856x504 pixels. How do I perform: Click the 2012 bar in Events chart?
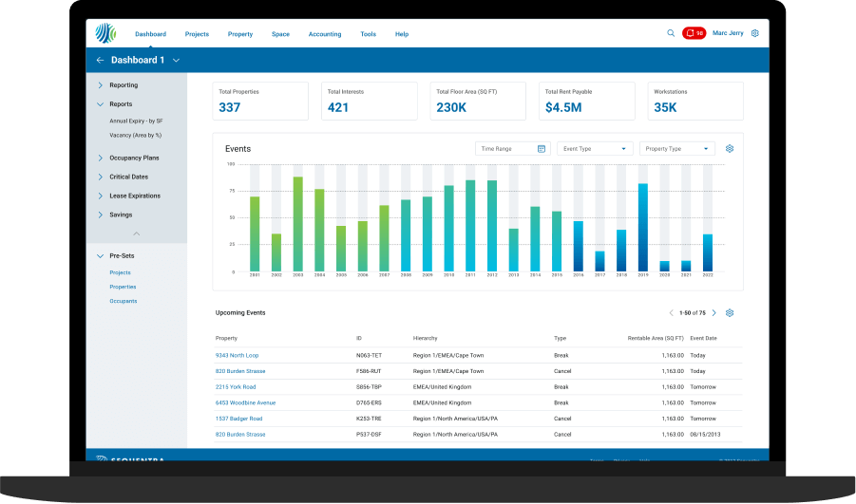(492, 226)
